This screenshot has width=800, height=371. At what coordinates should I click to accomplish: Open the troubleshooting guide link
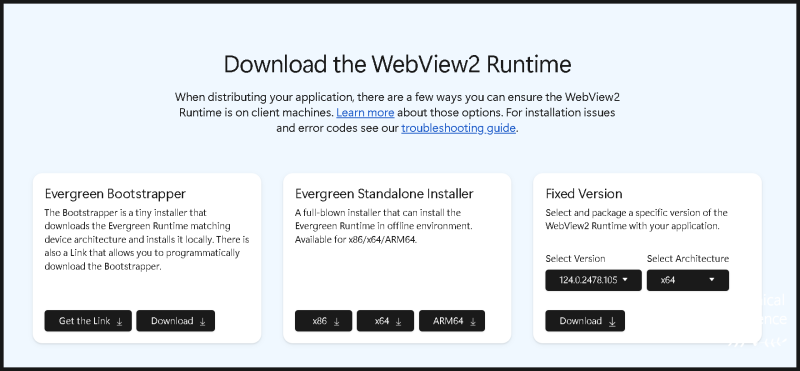(458, 128)
